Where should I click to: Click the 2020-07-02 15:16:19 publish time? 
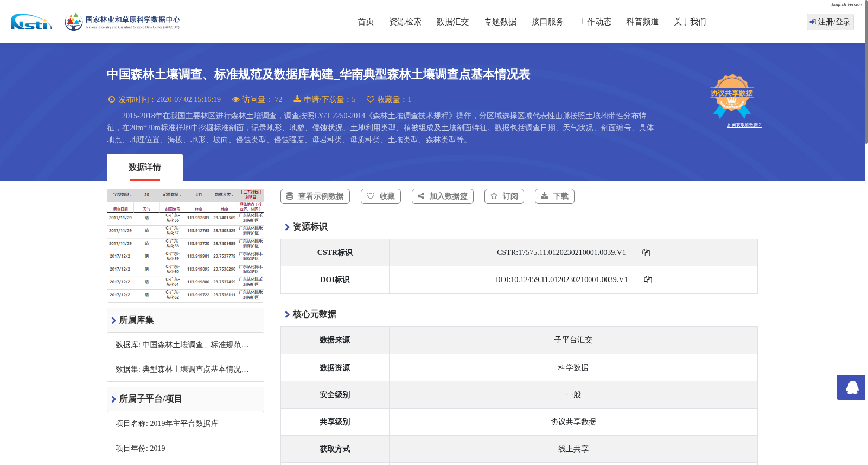189,99
